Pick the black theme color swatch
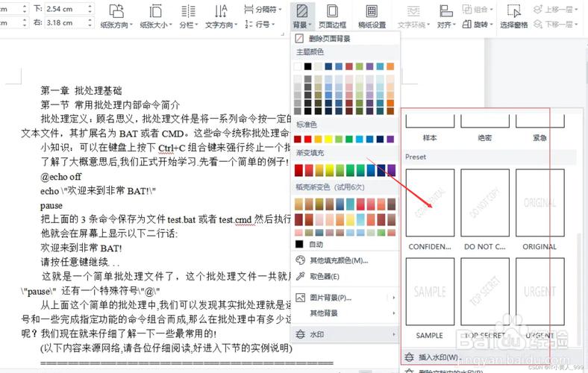588x373 pixels. click(308, 66)
